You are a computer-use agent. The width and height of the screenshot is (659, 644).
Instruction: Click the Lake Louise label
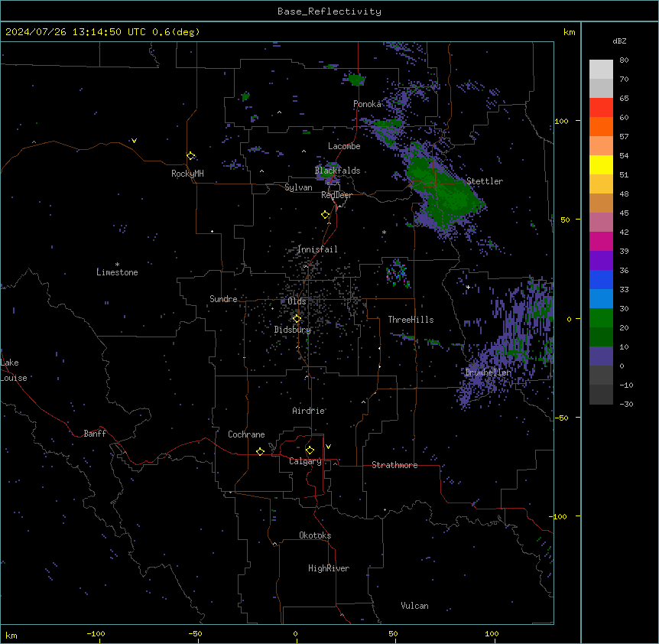tap(14, 370)
